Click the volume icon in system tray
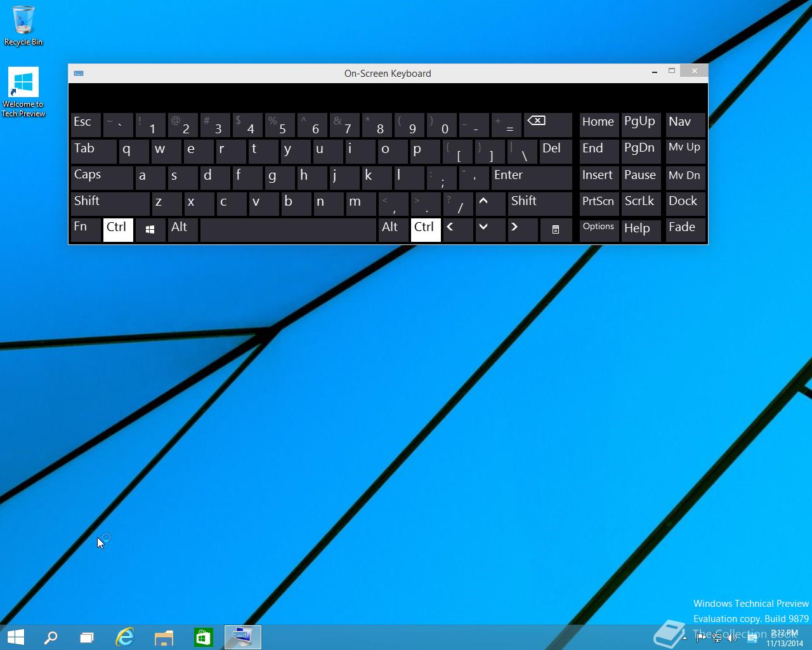Screen dimensions: 812x650 click(x=731, y=637)
